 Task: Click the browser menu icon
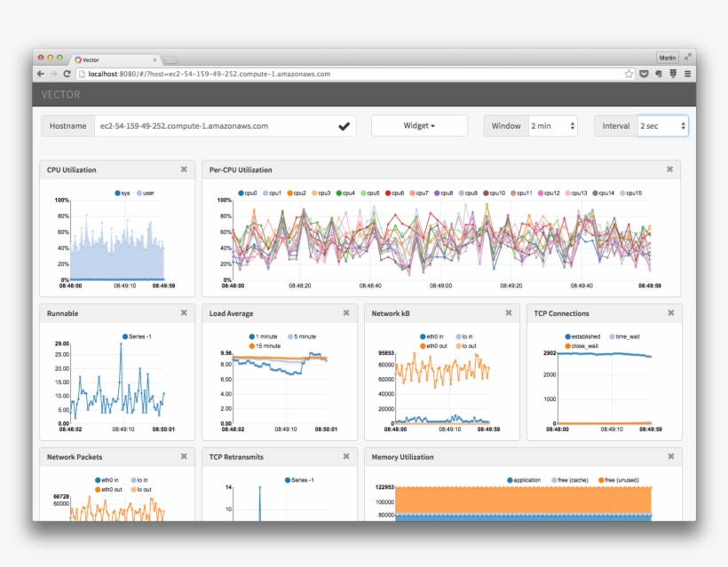(687, 75)
